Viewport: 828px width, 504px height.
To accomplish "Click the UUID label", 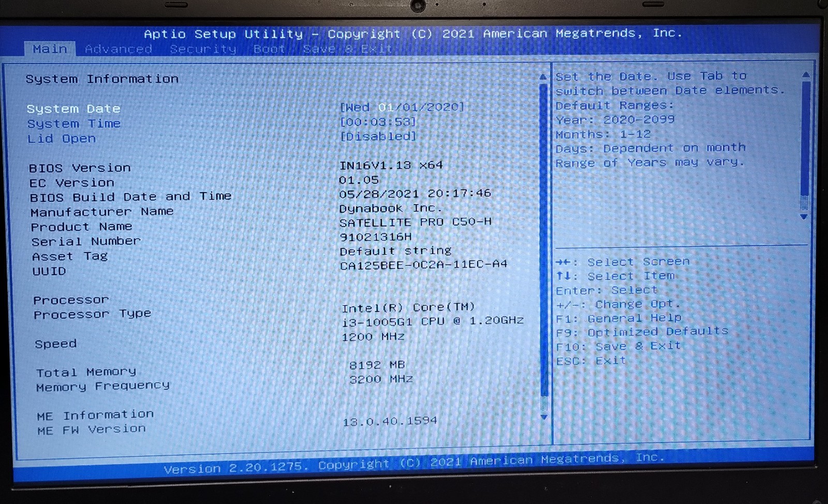I will pyautogui.click(x=49, y=272).
